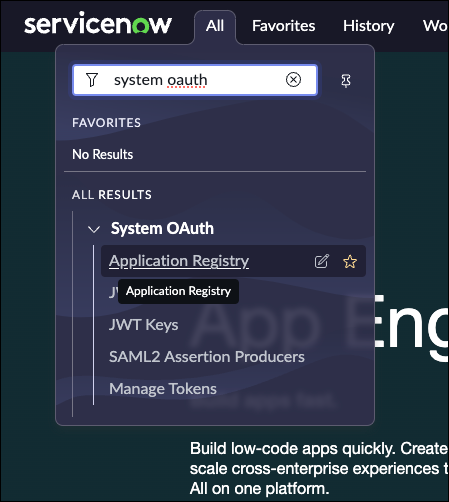Open SAML2 Assertion Producers module
Image resolution: width=449 pixels, height=502 pixels.
[x=207, y=357]
